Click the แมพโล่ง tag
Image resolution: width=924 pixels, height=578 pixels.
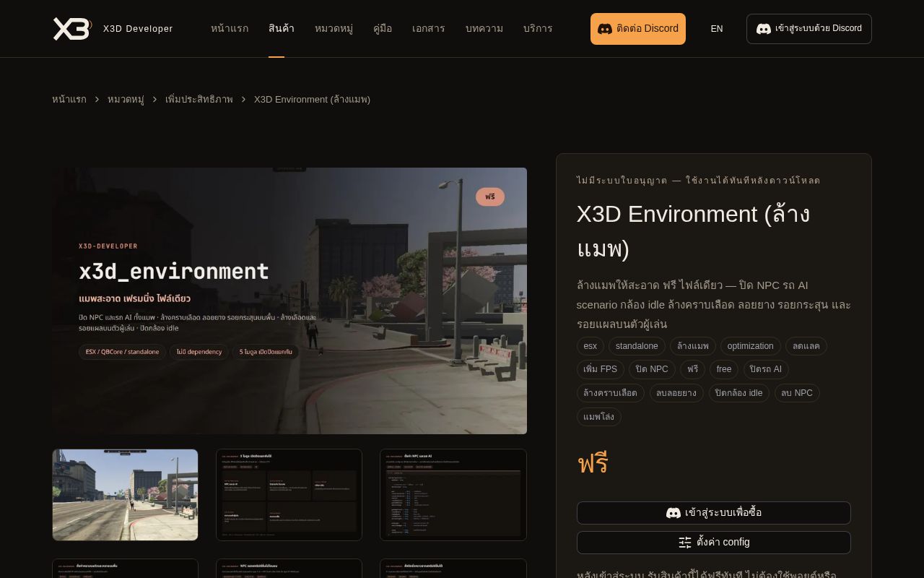pyautogui.click(x=599, y=417)
